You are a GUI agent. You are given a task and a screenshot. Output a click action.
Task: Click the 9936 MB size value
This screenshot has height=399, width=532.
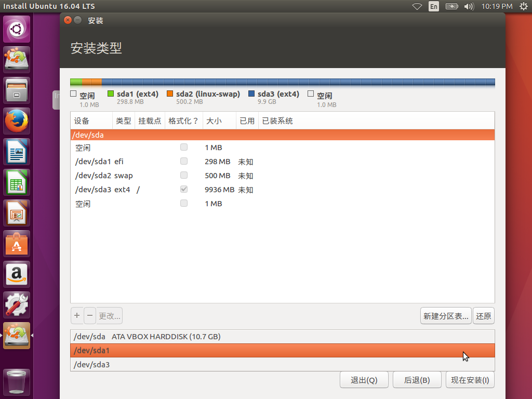[219, 190]
